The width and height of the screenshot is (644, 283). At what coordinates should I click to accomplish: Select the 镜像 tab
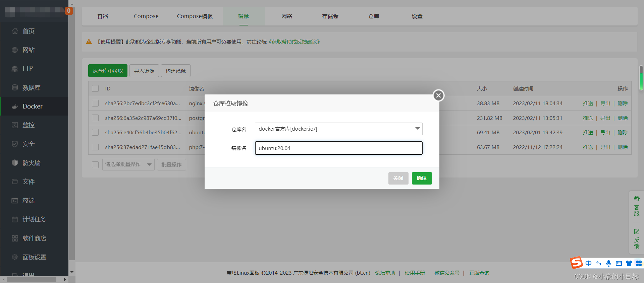tap(244, 16)
